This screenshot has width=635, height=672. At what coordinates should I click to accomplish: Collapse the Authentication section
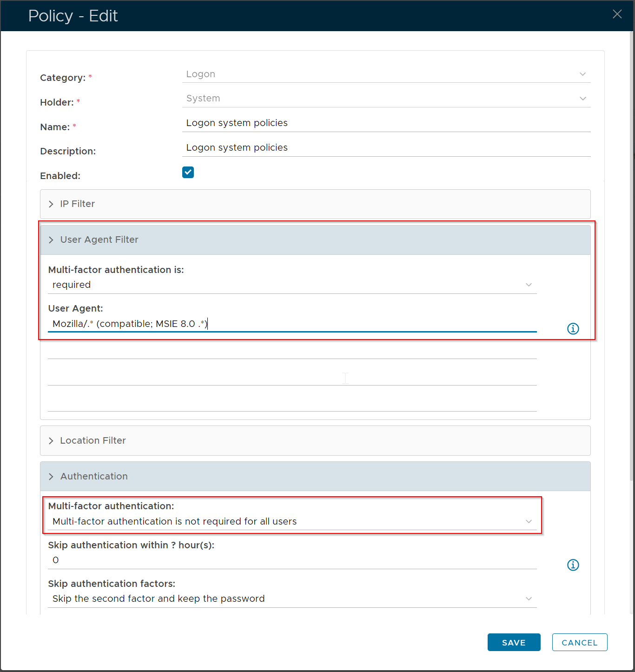pyautogui.click(x=93, y=477)
